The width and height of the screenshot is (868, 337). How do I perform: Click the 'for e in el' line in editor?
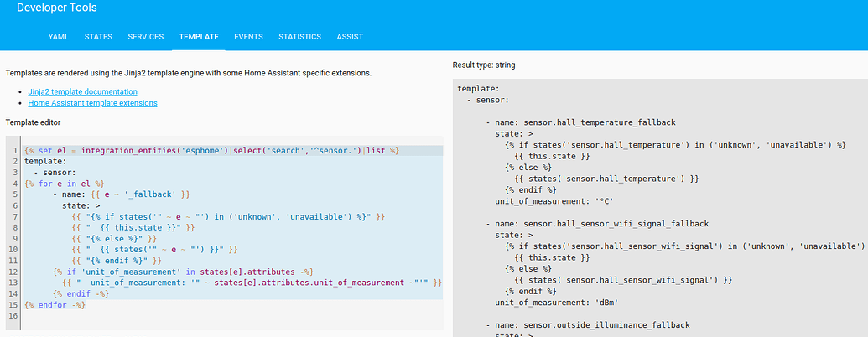[65, 183]
